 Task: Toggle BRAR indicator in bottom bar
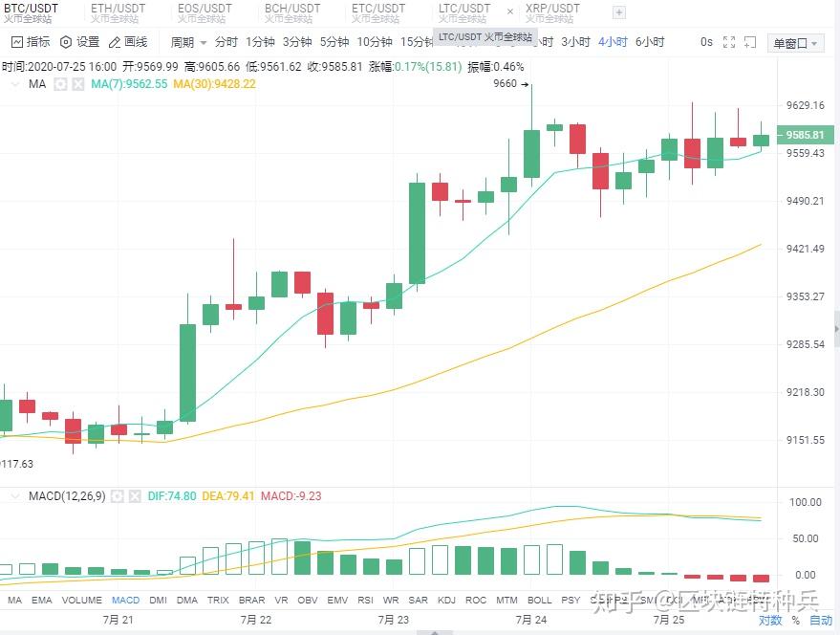251,601
